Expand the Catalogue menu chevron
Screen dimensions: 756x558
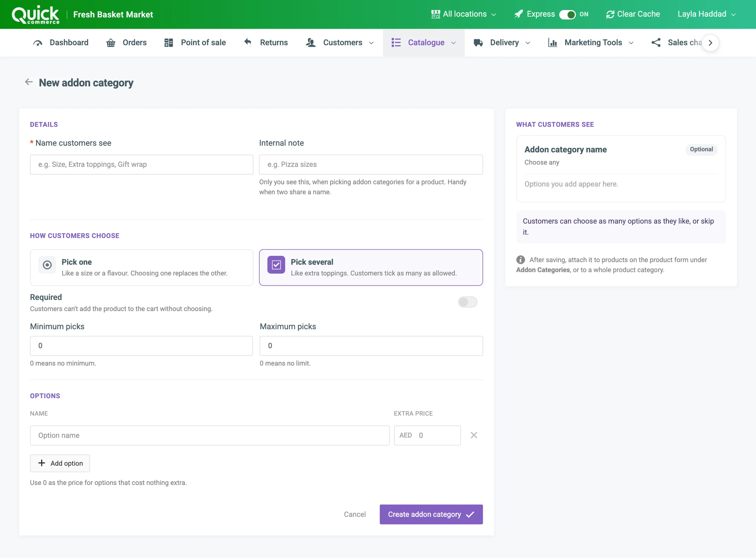tap(453, 43)
